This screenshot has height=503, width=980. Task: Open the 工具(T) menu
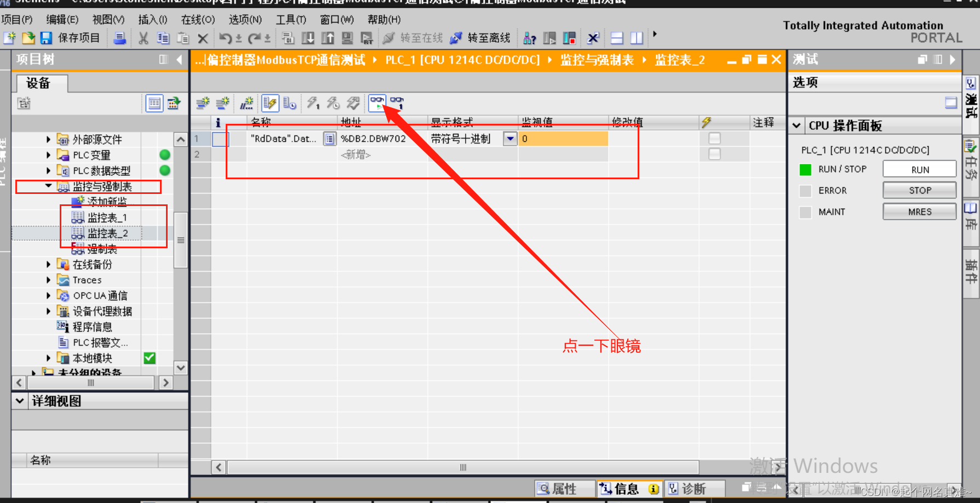291,20
